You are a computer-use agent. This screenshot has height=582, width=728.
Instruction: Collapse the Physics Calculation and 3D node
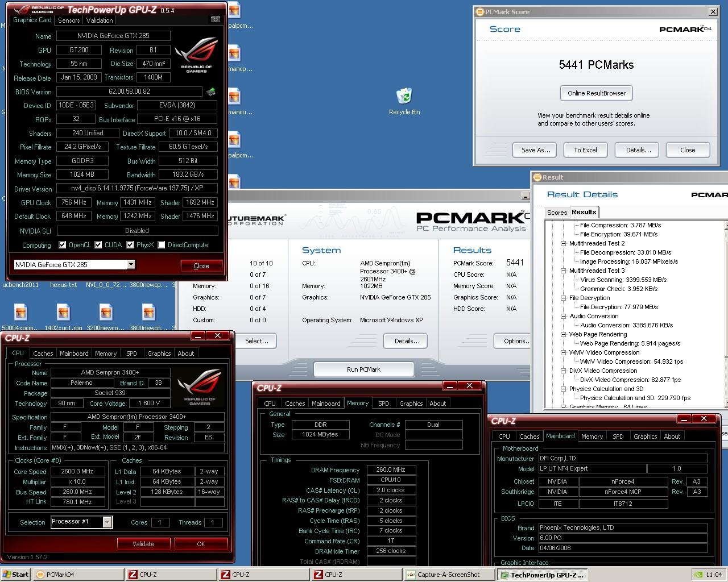coord(564,389)
